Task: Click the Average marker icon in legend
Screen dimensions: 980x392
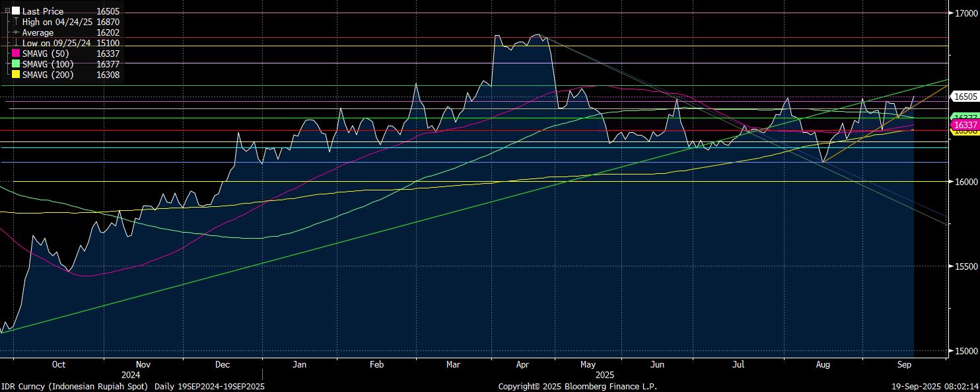Action: pyautogui.click(x=16, y=32)
